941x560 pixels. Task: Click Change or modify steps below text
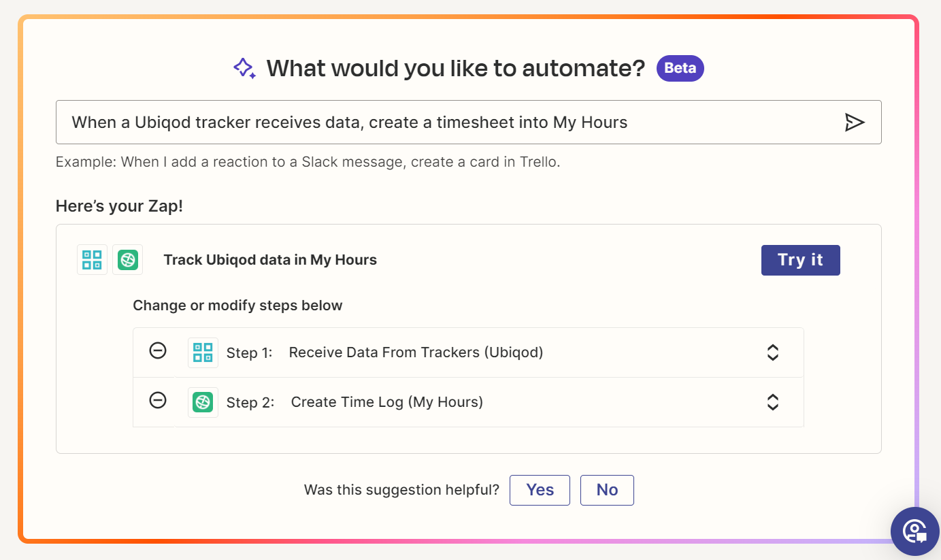coord(237,306)
